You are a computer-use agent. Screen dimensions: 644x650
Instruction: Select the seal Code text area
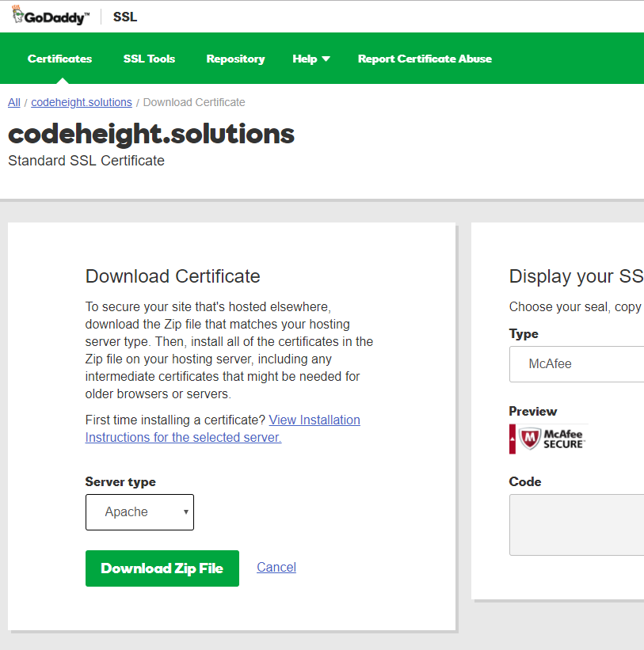pyautogui.click(x=578, y=524)
